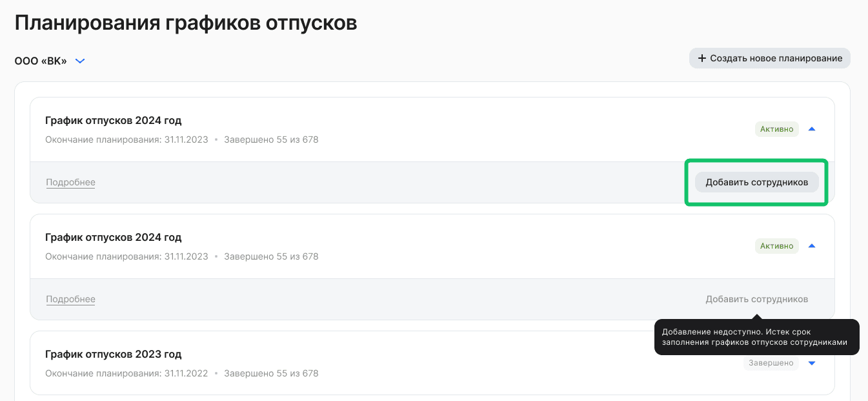868x401 pixels.
Task: Collapse the first График отпусков 2024 card arrow
Action: (x=812, y=129)
